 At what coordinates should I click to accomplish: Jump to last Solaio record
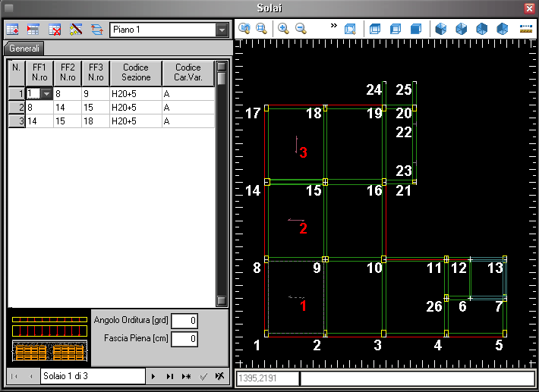tap(169, 376)
